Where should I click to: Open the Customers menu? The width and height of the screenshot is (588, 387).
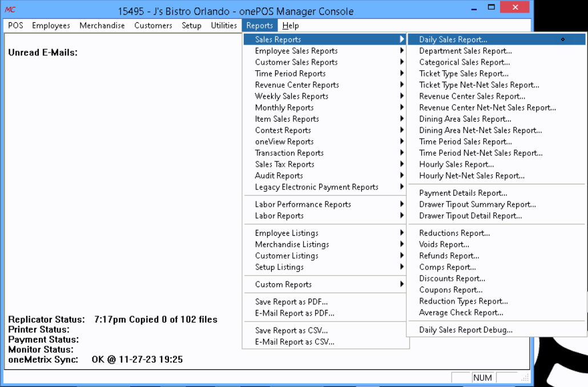click(153, 26)
